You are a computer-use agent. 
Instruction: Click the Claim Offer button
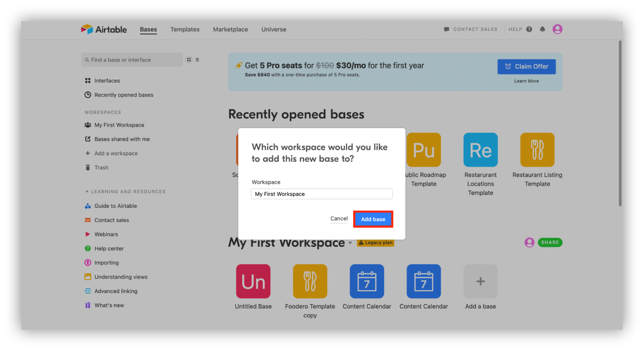point(527,67)
